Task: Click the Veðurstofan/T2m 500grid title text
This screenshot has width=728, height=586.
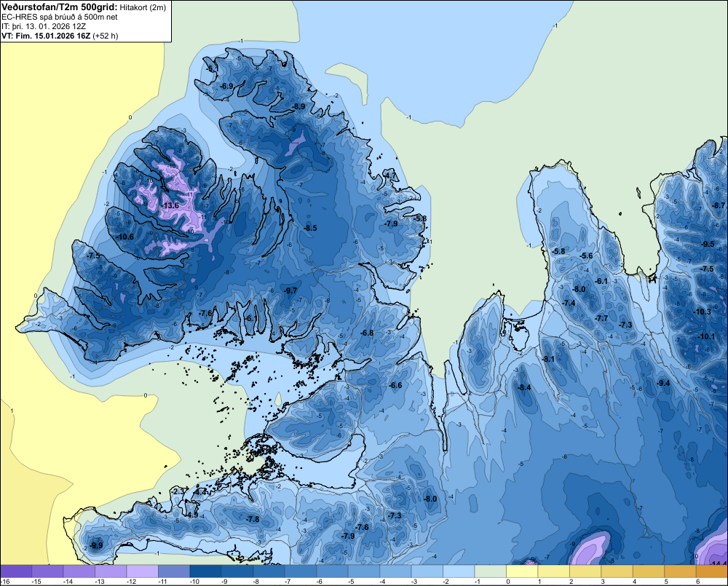Action: click(60, 7)
